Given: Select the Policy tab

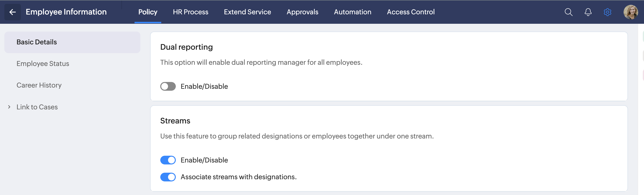Looking at the screenshot, I should pos(148,12).
